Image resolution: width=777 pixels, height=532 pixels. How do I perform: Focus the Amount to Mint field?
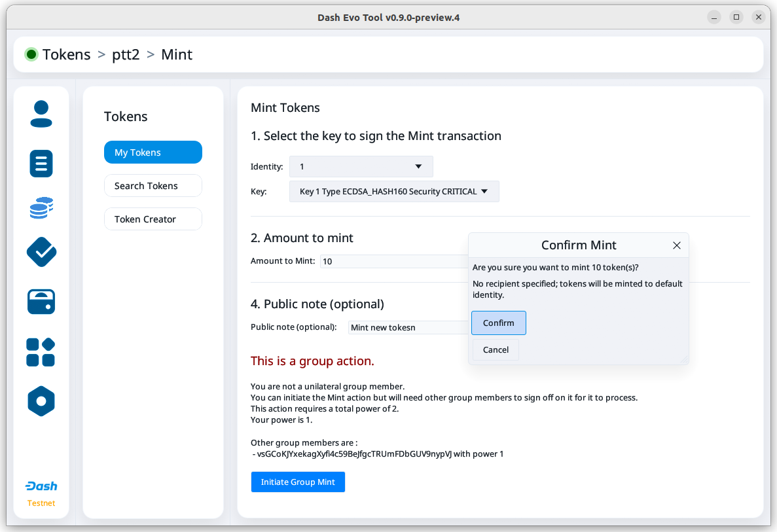(x=393, y=261)
